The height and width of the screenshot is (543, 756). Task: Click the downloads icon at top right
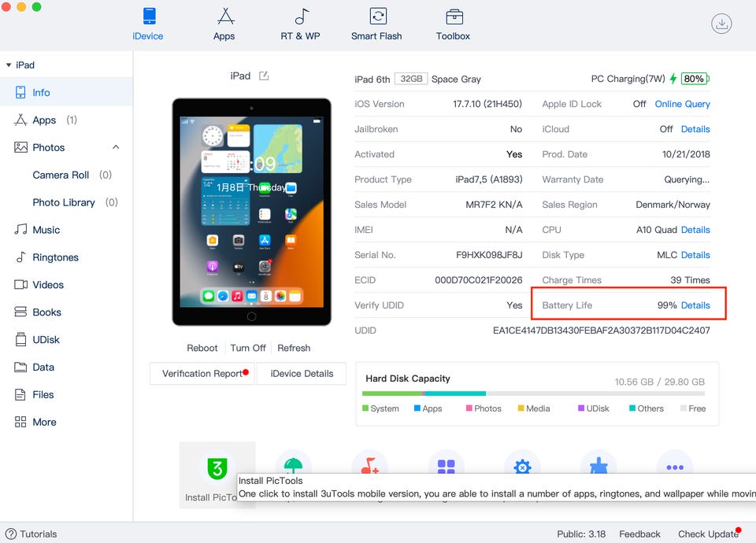pos(721,24)
